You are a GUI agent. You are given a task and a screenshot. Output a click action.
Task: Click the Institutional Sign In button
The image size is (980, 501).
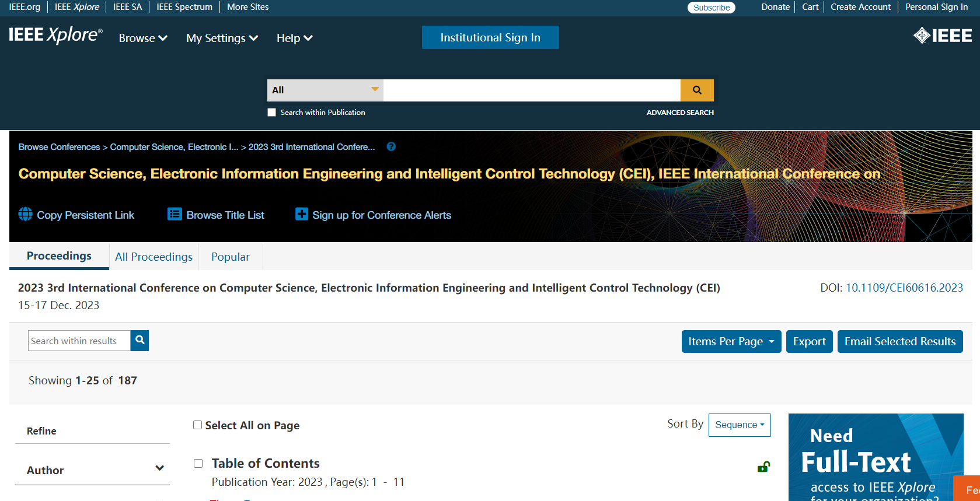tap(490, 37)
